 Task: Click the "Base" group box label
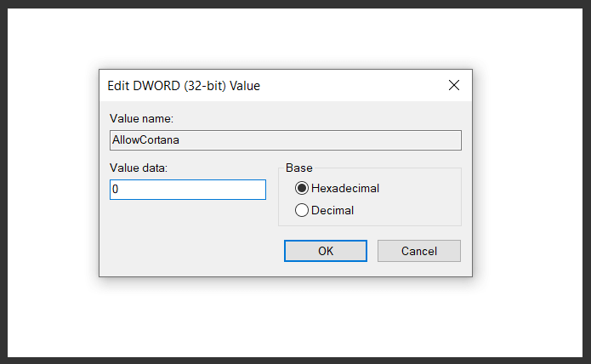(x=298, y=168)
